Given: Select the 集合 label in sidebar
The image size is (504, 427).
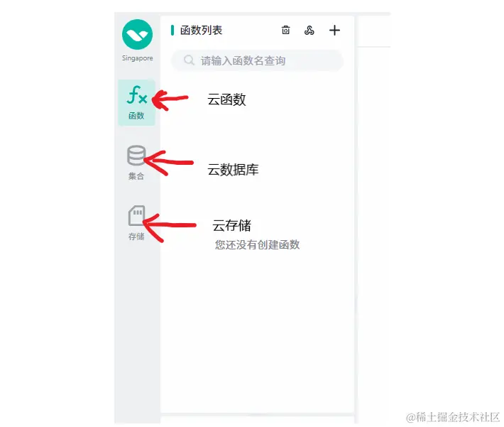Looking at the screenshot, I should pos(136,176).
